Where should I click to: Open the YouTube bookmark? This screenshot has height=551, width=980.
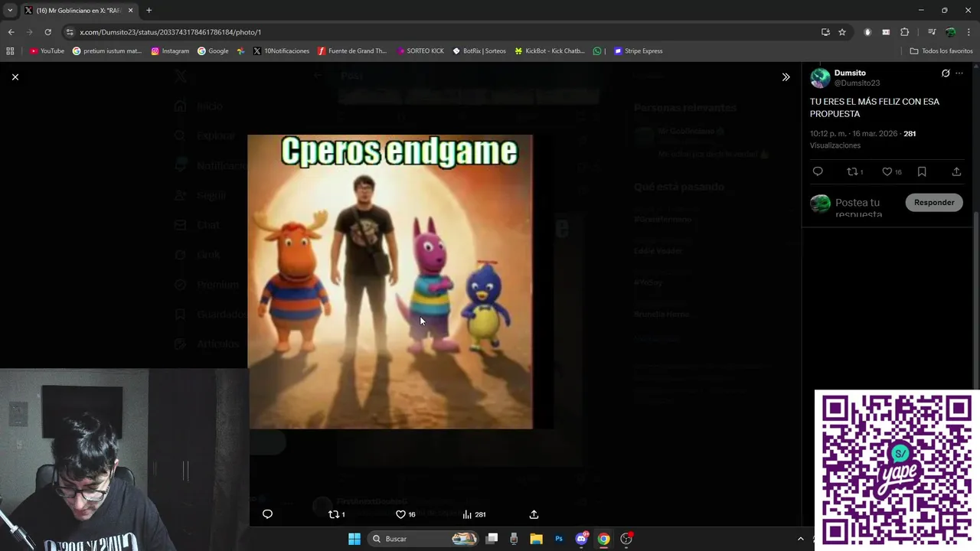(x=47, y=51)
